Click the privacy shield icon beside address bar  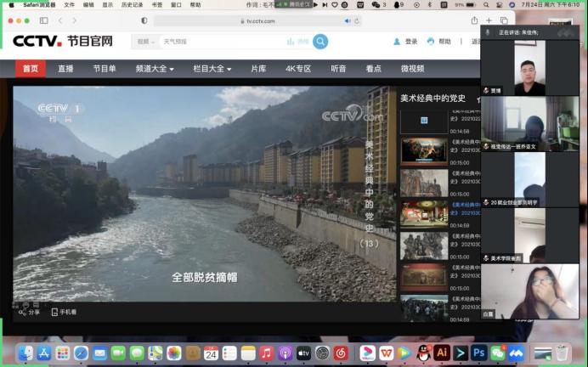click(x=144, y=20)
